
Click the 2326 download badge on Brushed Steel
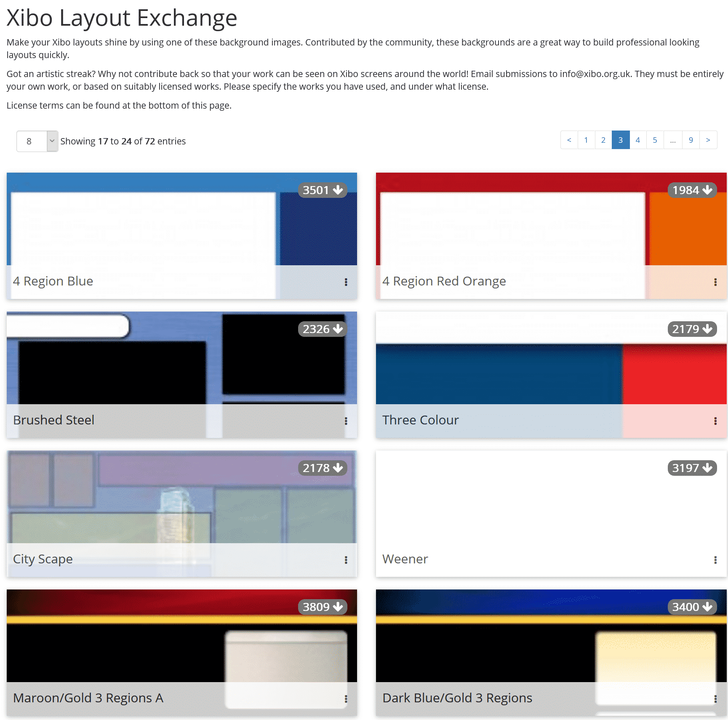click(x=323, y=329)
